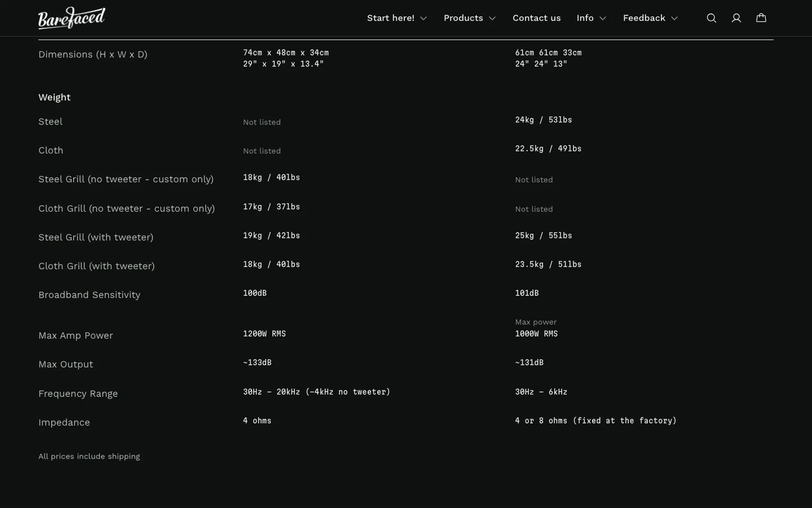The image size is (812, 508).
Task: Select the Dimensions (H x W x D) label
Action: (x=93, y=55)
